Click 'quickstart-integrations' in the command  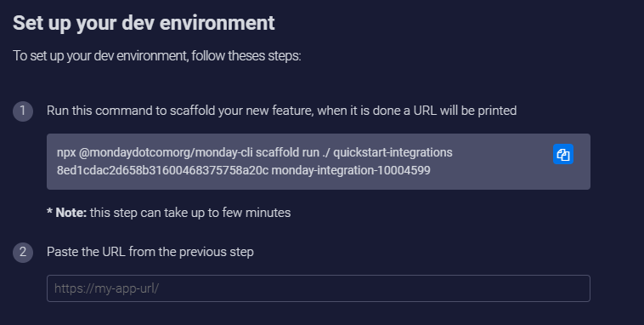[393, 152]
